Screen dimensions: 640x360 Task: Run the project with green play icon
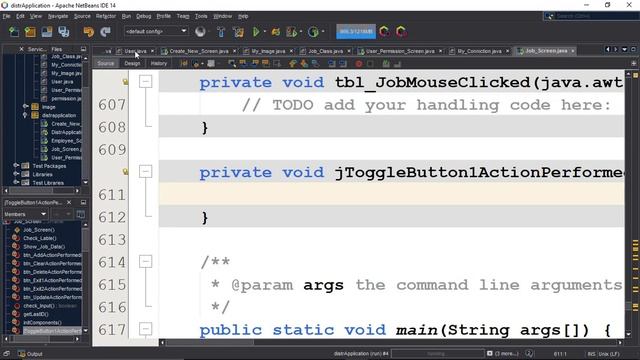click(256, 31)
